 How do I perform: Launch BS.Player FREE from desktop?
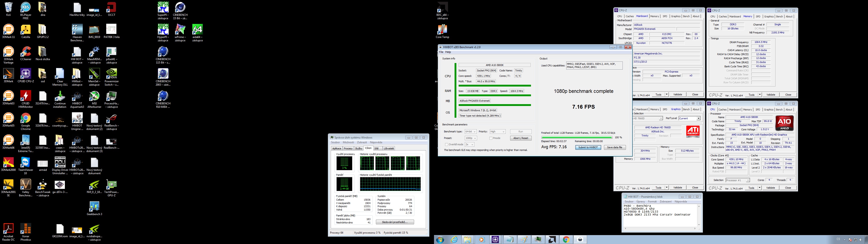point(26,11)
